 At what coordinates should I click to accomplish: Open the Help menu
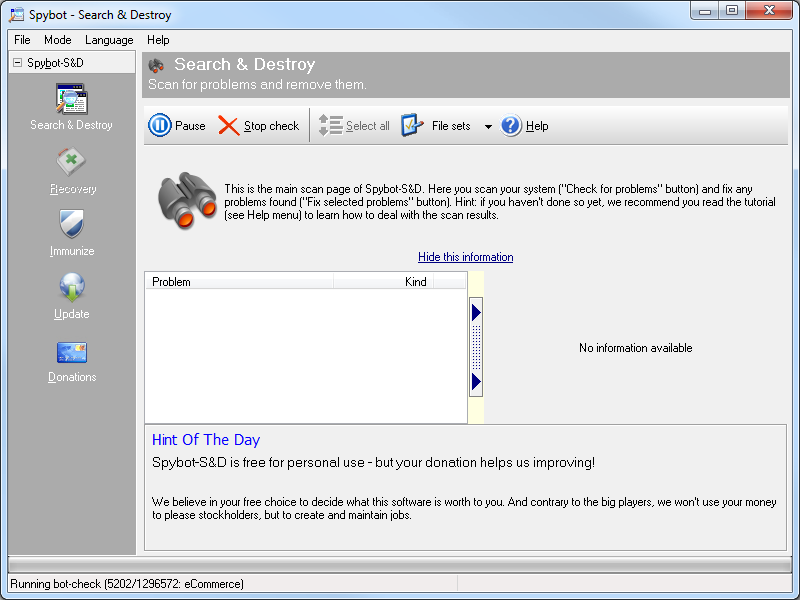click(158, 40)
